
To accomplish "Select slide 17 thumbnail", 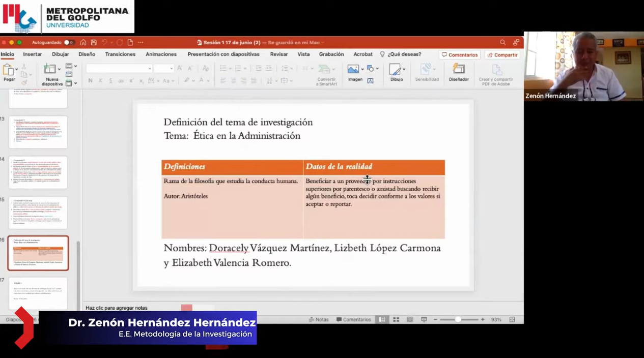I will click(38, 293).
